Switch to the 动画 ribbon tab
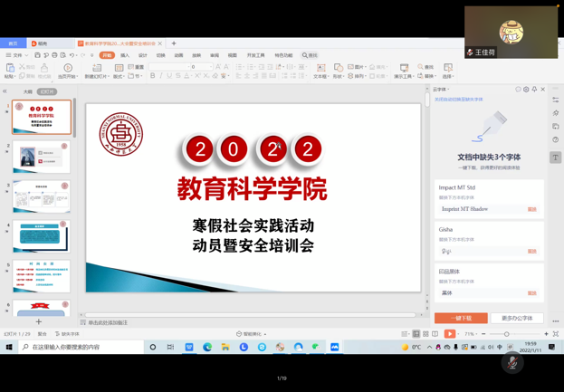Image resolution: width=564 pixels, height=392 pixels. click(x=178, y=55)
